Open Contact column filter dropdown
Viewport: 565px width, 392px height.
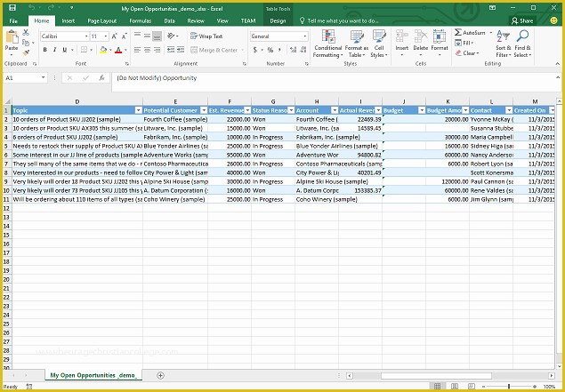click(509, 110)
